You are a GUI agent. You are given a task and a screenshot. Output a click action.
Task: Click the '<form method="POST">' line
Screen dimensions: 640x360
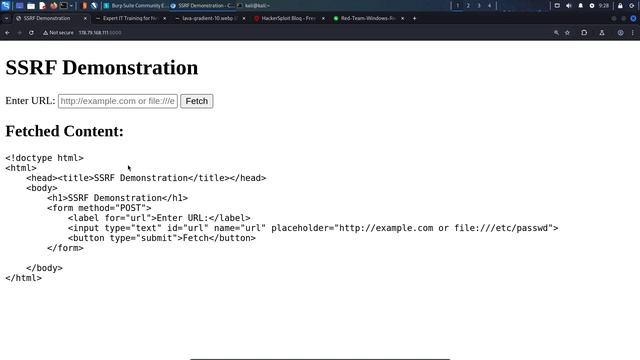tap(99, 208)
